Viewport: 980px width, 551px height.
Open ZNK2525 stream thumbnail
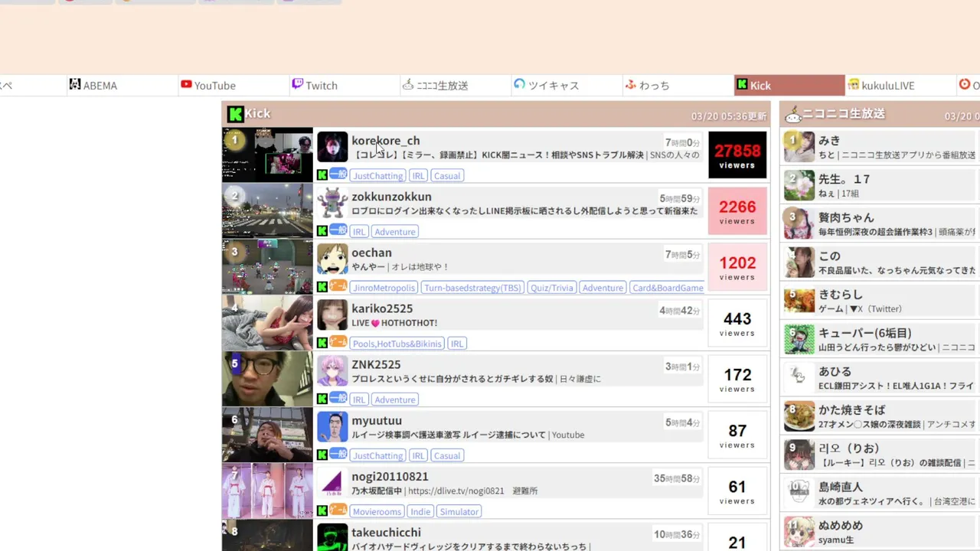268,378
